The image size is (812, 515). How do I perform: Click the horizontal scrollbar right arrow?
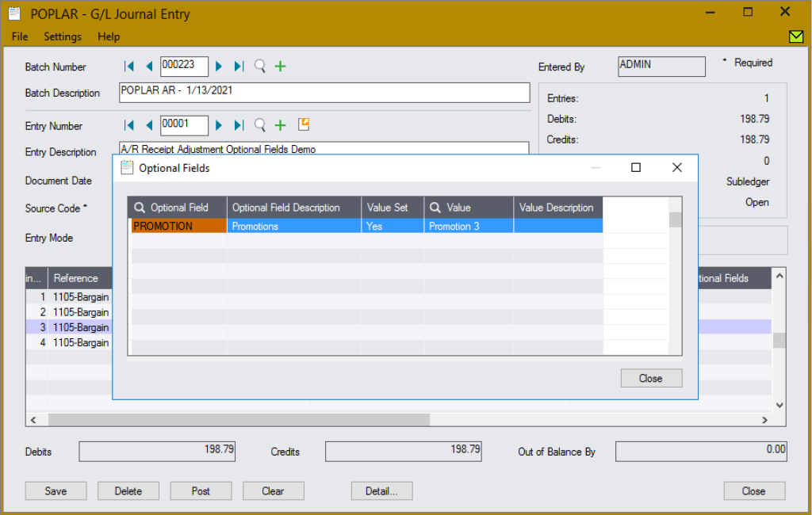tap(764, 419)
